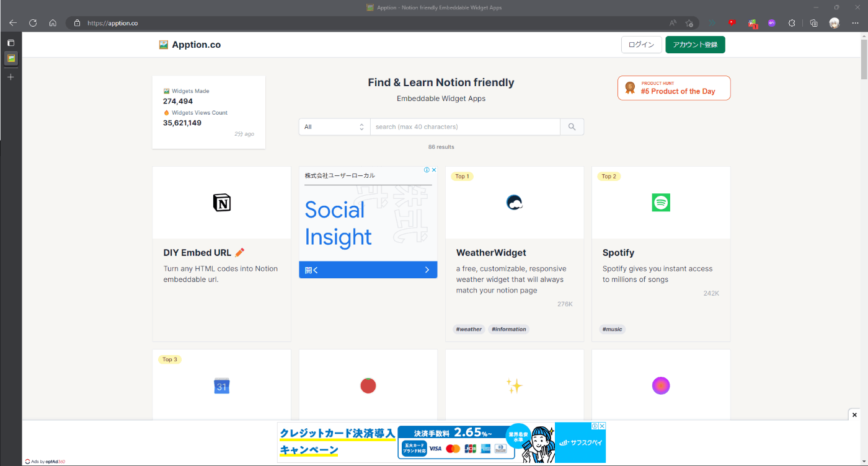
Task: Click the Spotify logo icon
Action: (x=661, y=203)
